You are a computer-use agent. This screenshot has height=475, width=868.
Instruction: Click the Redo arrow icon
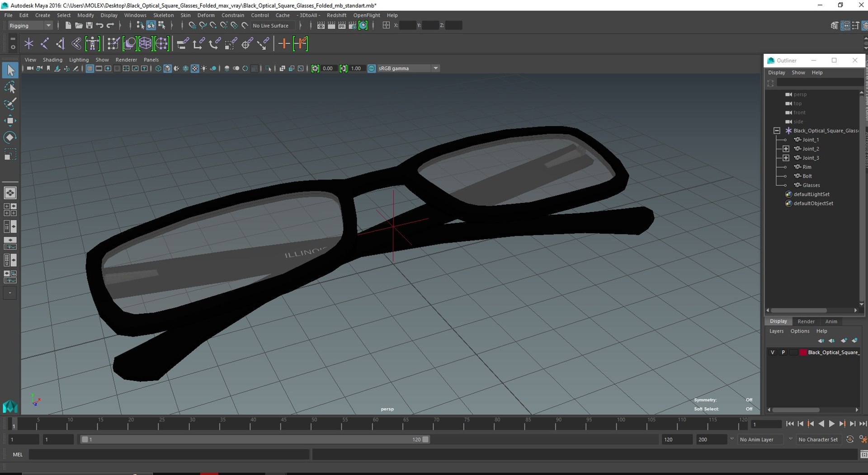(x=110, y=26)
